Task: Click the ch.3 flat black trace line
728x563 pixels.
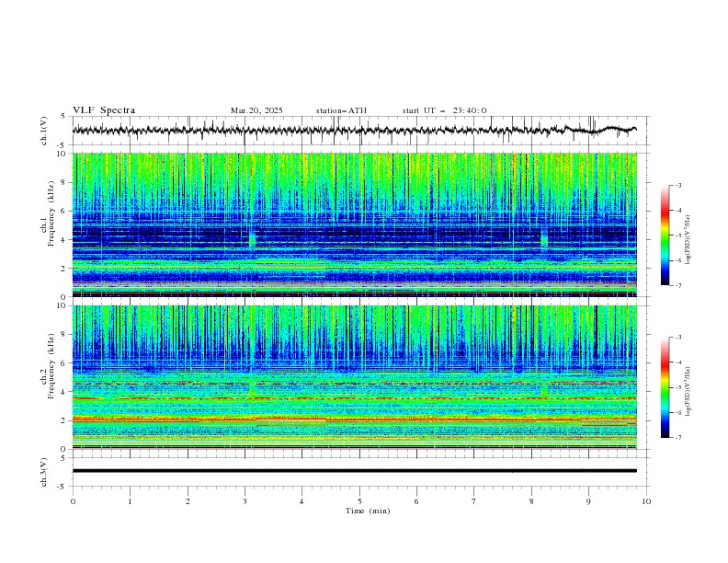Action: pos(354,471)
